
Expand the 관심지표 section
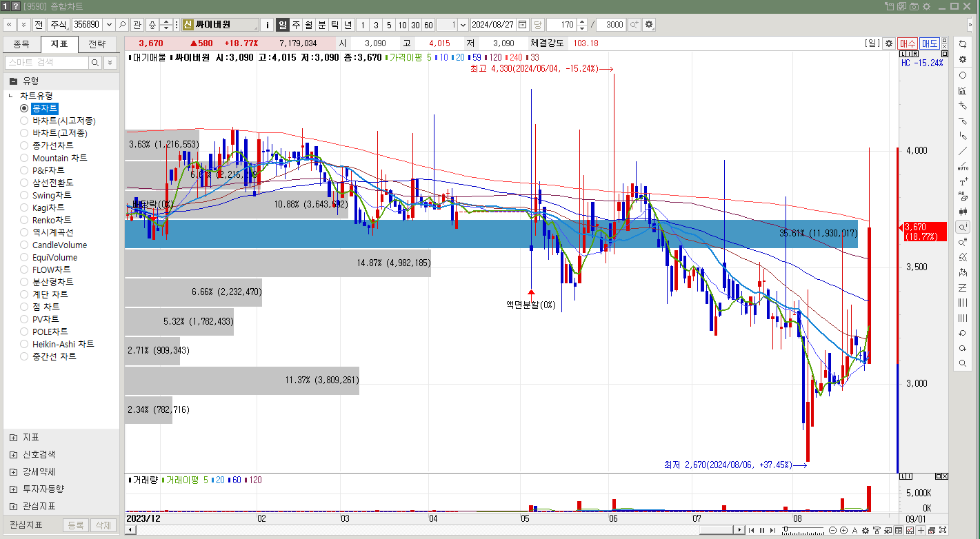point(13,507)
